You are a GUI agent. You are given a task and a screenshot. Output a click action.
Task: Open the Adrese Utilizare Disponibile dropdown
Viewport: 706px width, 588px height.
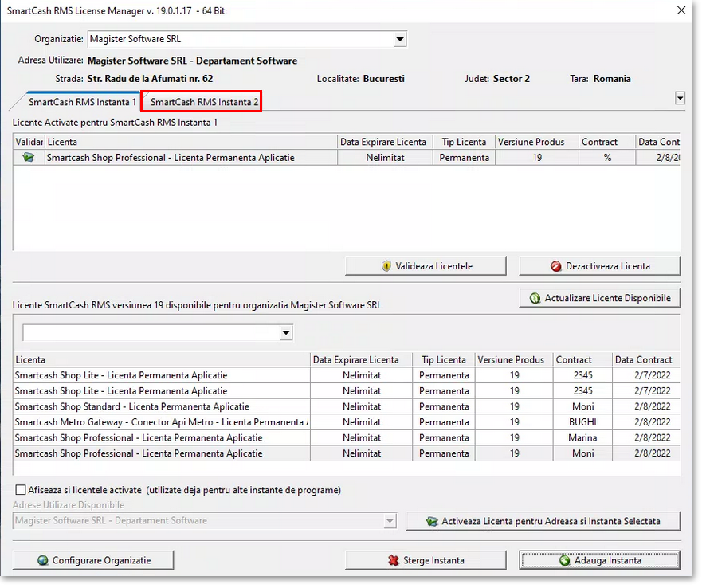tap(390, 521)
